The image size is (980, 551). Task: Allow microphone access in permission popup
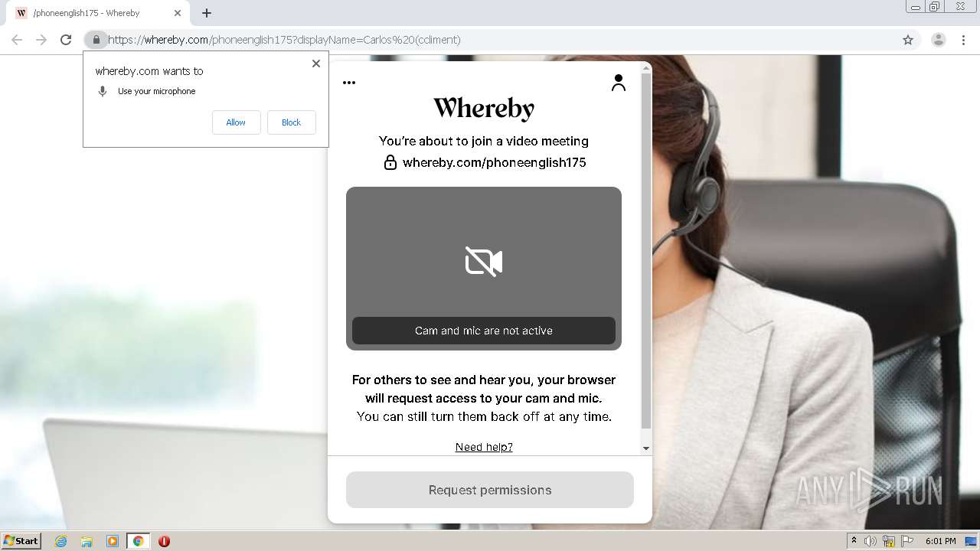coord(236,122)
